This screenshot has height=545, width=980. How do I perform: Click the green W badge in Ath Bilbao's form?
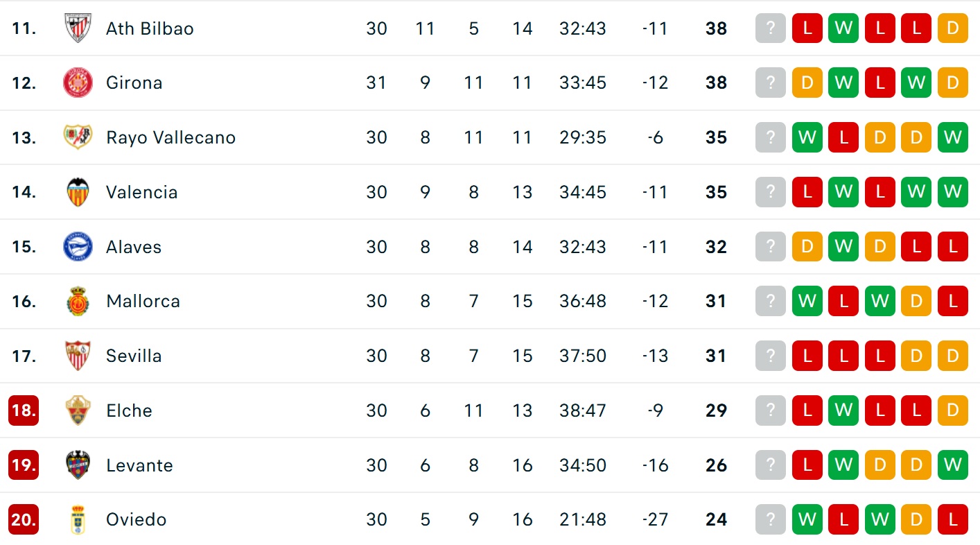(843, 28)
